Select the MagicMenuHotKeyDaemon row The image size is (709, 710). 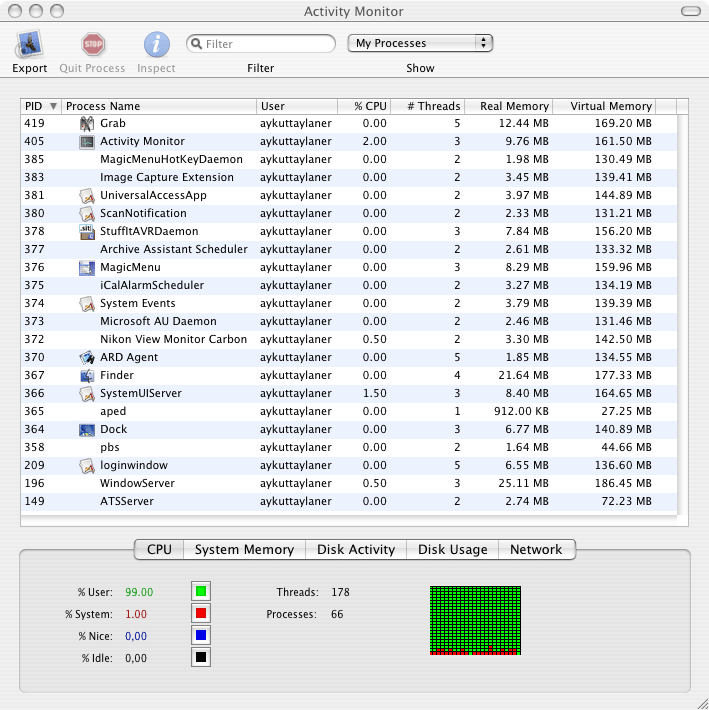click(x=349, y=159)
